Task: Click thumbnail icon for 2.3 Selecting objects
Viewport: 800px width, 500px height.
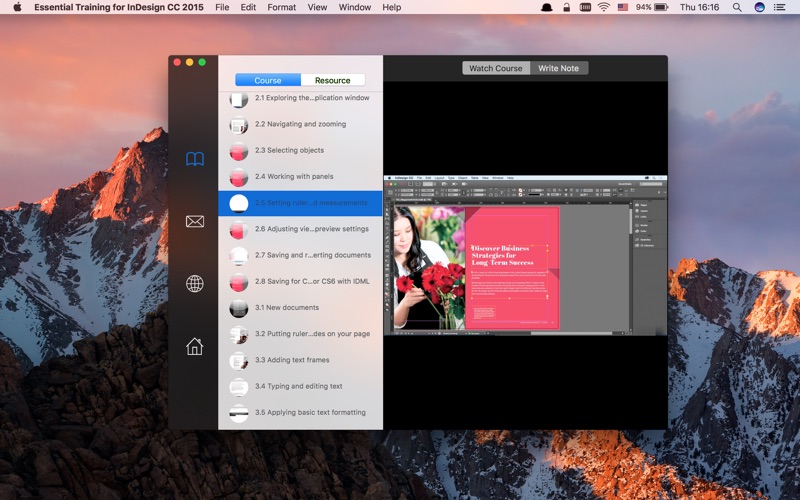Action: coord(238,151)
